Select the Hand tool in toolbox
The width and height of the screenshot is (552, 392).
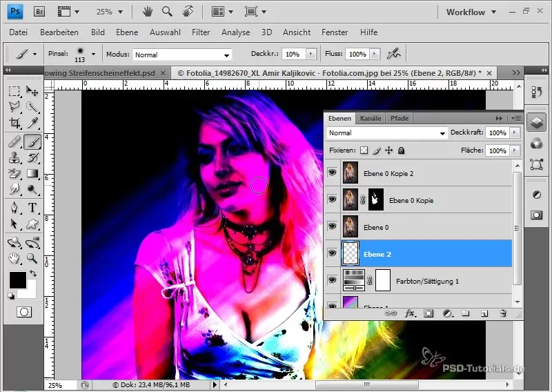tap(14, 259)
